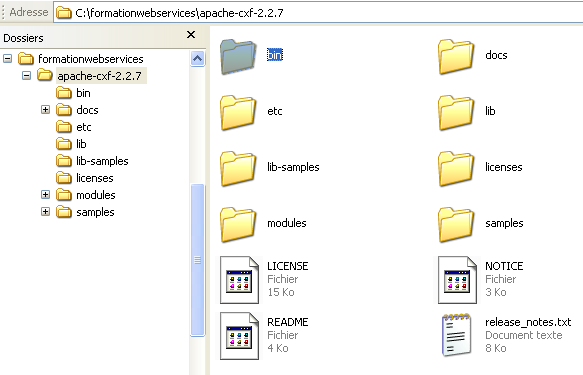Select the NOTICE file icon
583x375 pixels.
coord(457,280)
